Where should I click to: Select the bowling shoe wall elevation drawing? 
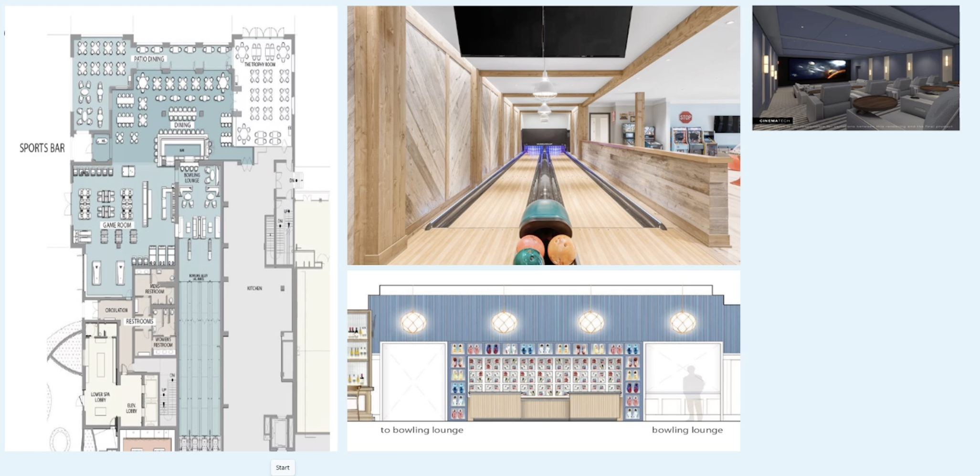pos(543,360)
